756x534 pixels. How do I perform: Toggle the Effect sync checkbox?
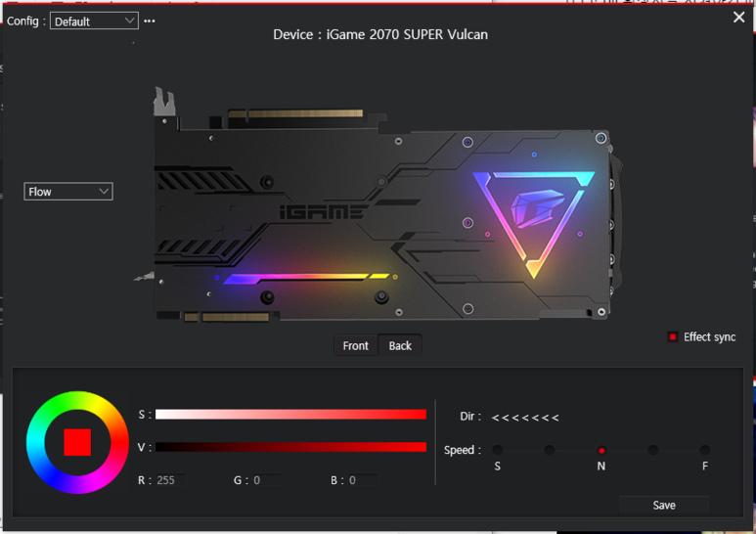pos(673,336)
